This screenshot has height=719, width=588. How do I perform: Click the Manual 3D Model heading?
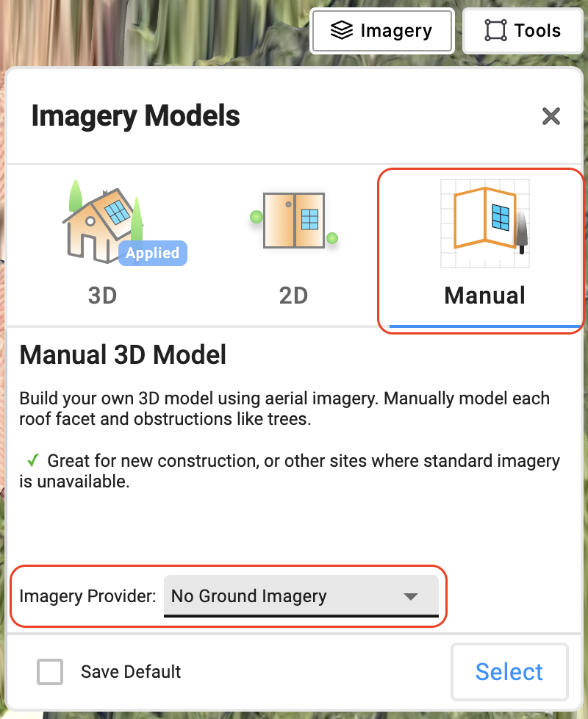point(123,356)
